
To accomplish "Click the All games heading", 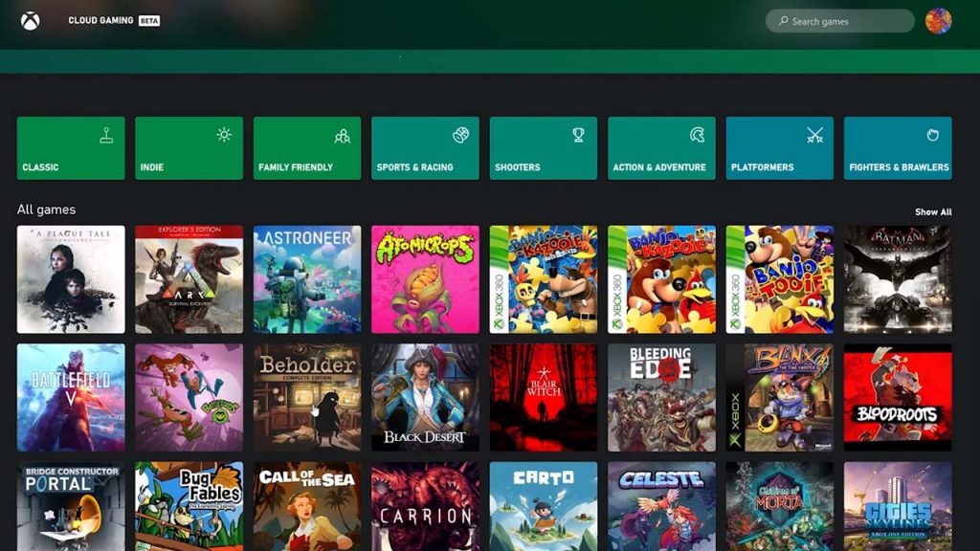I will pos(46,209).
